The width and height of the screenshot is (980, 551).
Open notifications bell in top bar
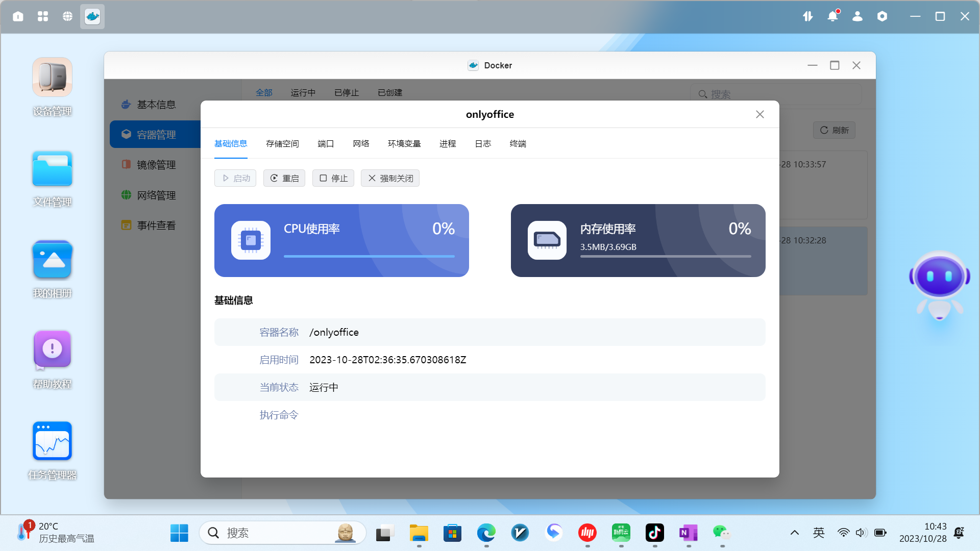pyautogui.click(x=832, y=16)
